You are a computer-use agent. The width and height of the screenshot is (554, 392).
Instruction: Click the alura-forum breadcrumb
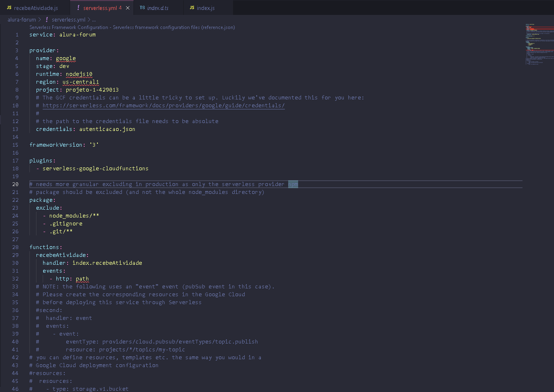(x=22, y=19)
